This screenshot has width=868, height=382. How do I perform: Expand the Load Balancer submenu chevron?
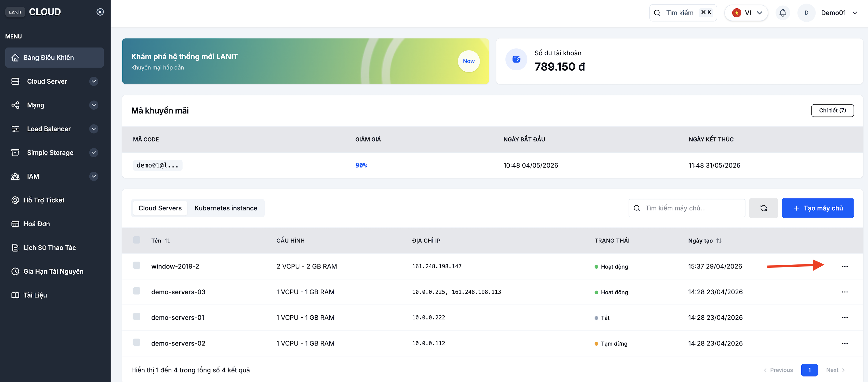tap(94, 129)
